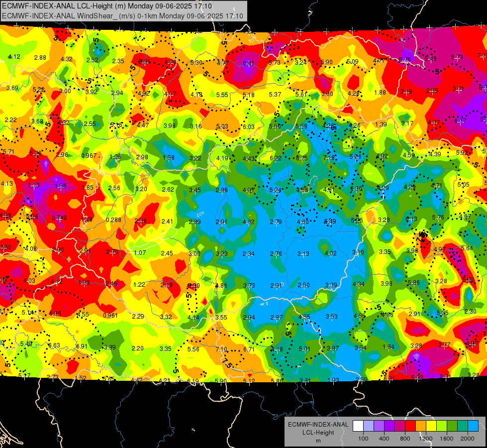Click the wind shear value 7.10
This screenshot has width=487, height=448.
[221, 349]
